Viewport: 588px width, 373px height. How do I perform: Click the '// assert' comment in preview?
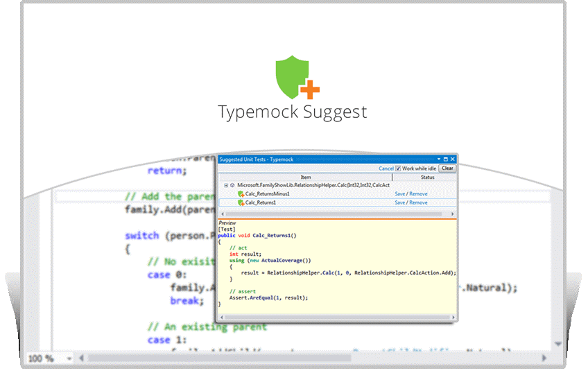[x=242, y=291]
